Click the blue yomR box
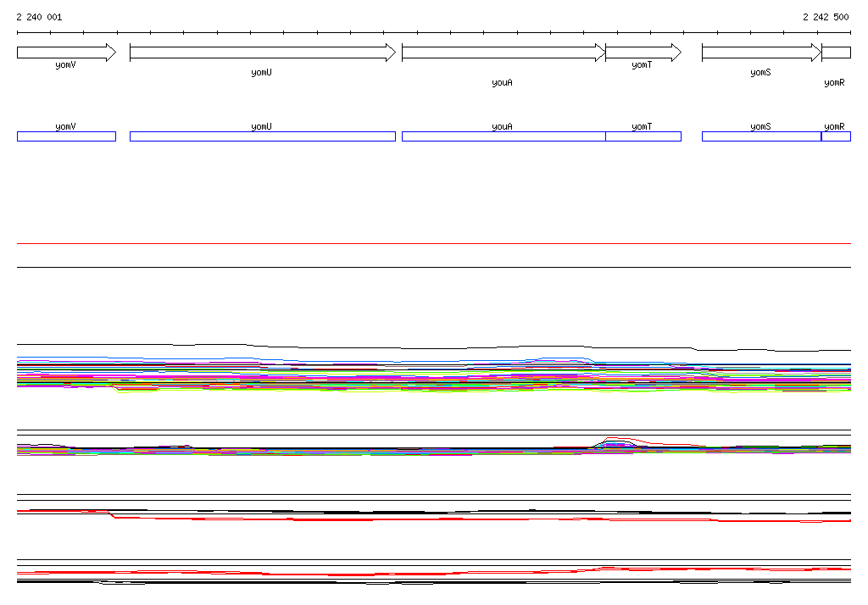The image size is (868, 605). [836, 136]
